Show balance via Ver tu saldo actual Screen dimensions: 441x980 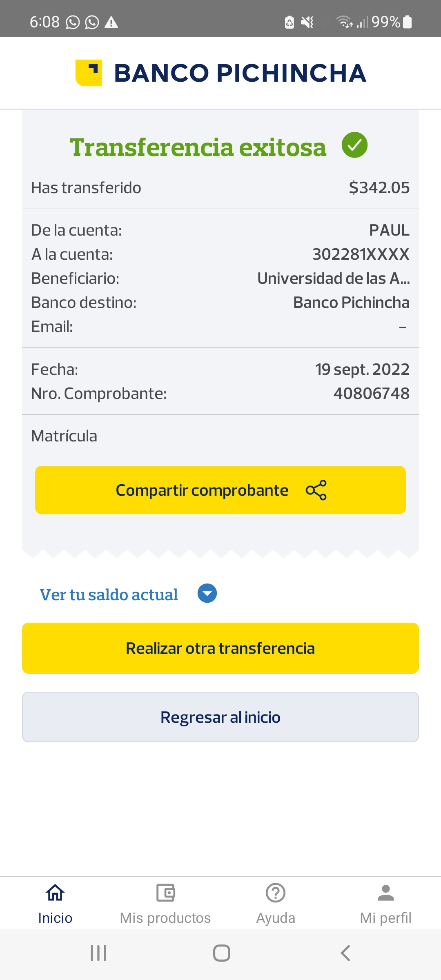click(x=109, y=595)
